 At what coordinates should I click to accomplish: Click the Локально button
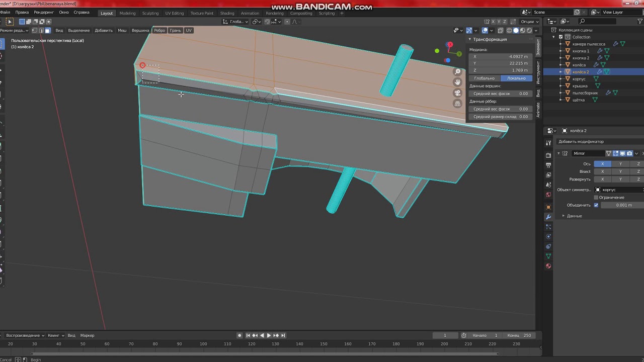(516, 78)
